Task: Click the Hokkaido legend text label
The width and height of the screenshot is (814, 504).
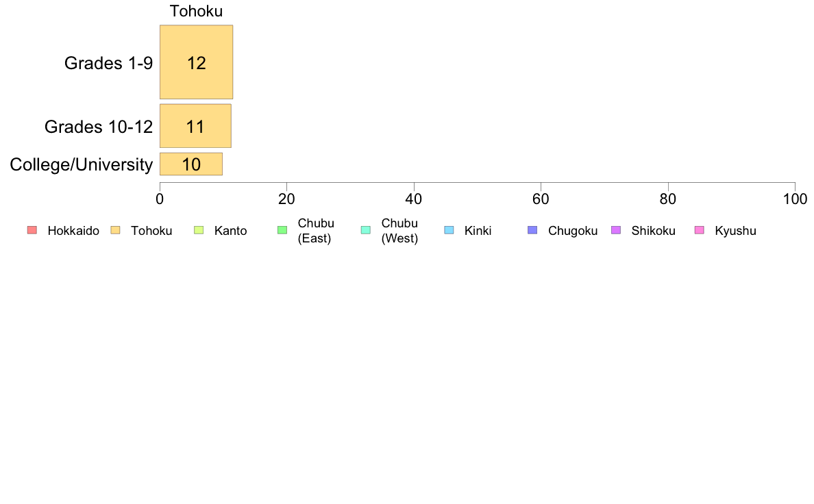Action: (73, 231)
